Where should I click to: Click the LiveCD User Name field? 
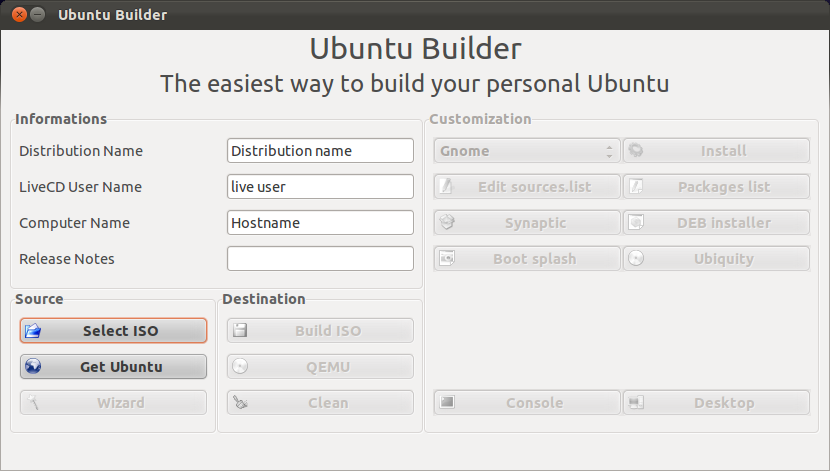320,187
